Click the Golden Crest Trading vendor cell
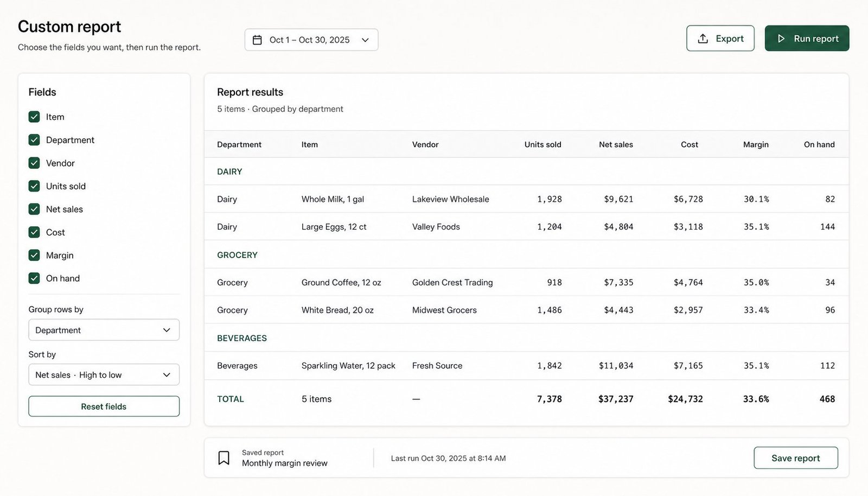This screenshot has width=868, height=496. click(452, 283)
